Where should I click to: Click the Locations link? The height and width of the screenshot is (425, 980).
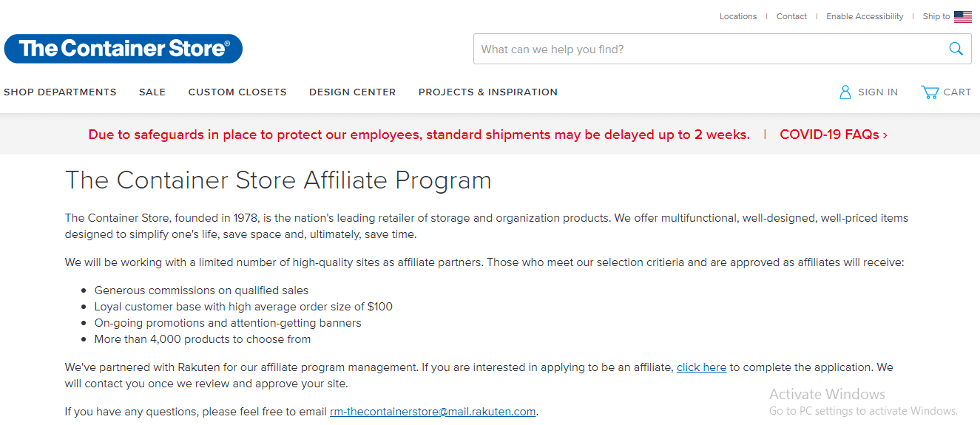tap(738, 16)
